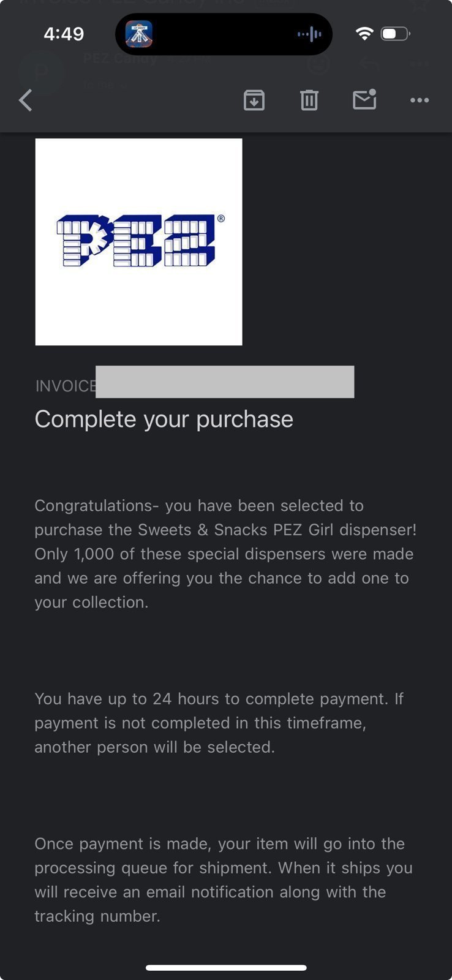Tap the Wi-Fi status icon
This screenshot has width=452, height=980.
(364, 34)
